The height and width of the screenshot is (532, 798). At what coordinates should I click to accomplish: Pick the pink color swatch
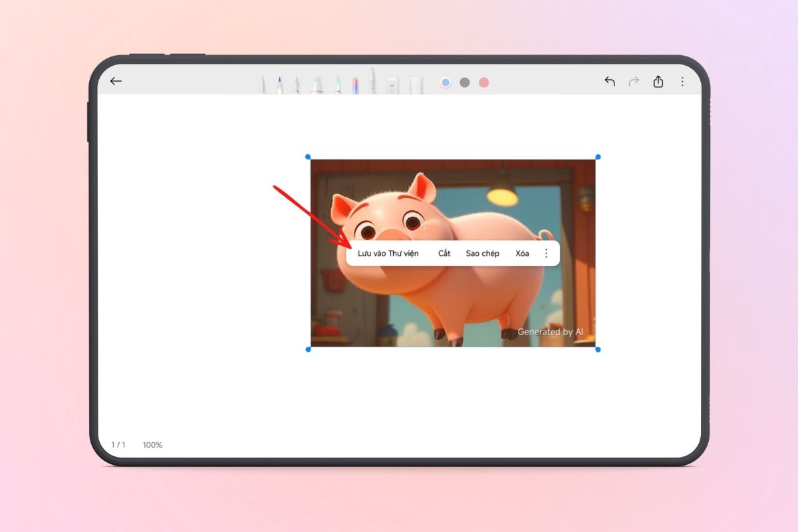[484, 82]
